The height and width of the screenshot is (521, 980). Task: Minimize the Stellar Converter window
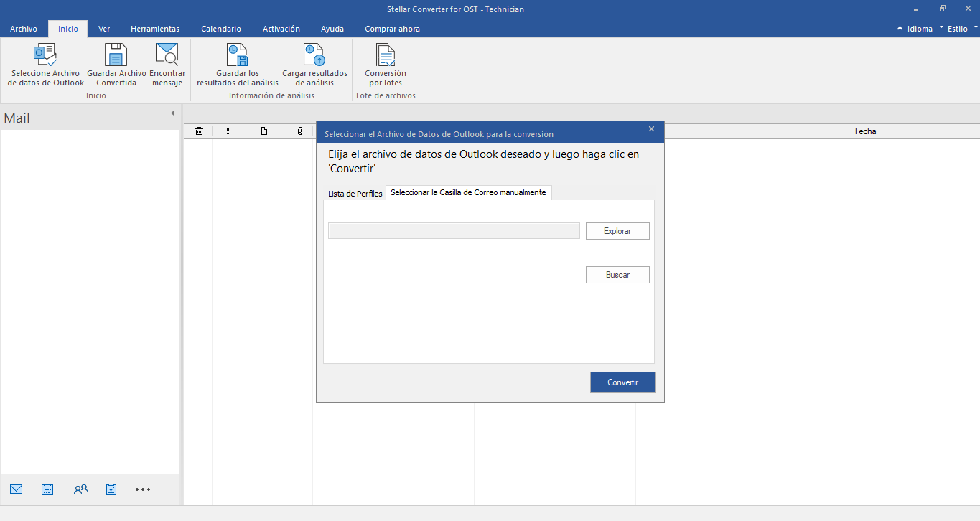(x=917, y=9)
